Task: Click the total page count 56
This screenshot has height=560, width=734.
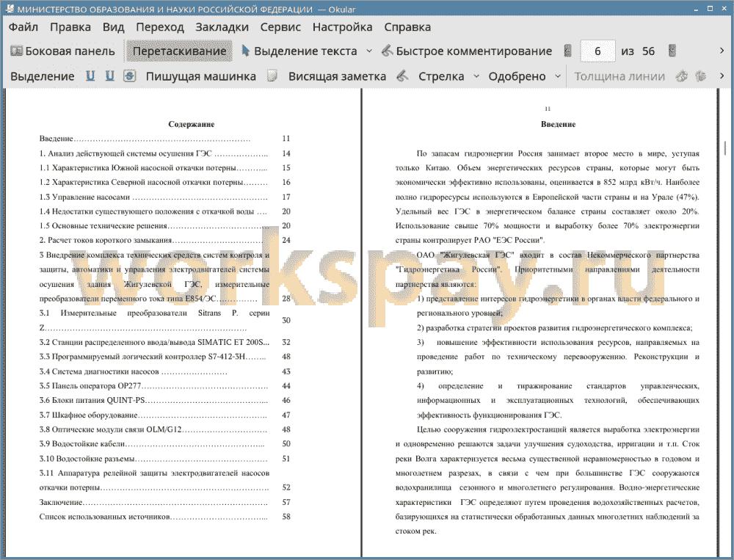Action: coord(648,51)
